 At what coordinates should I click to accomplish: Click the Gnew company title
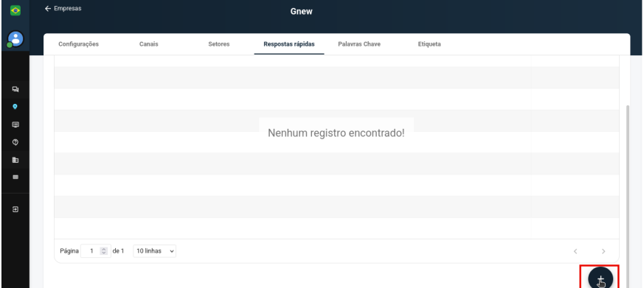tap(302, 12)
